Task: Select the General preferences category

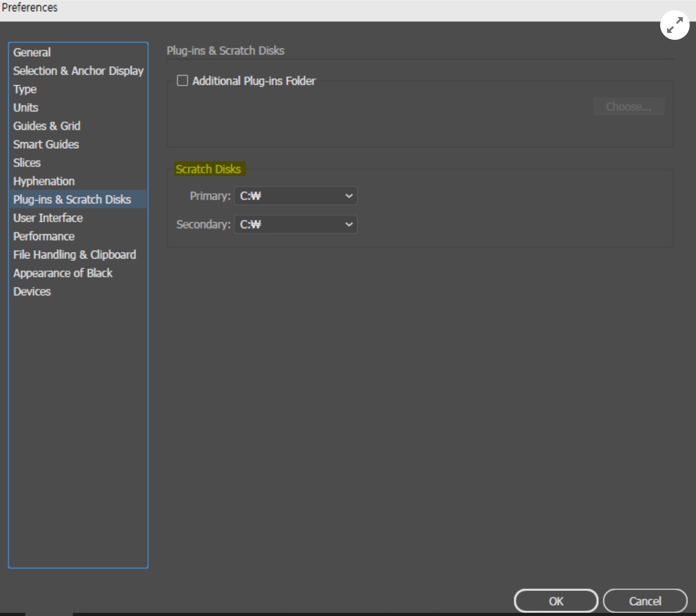Action: coord(32,52)
